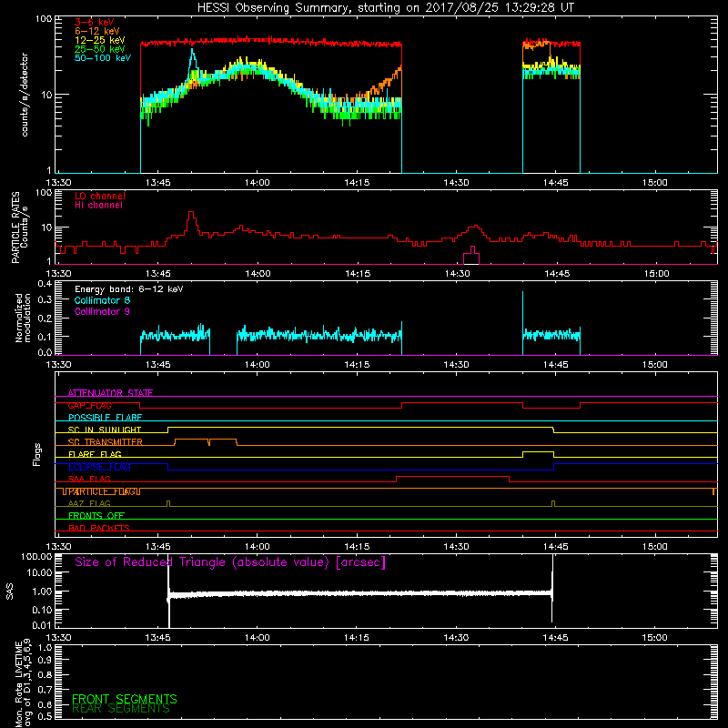Image resolution: width=728 pixels, height=728 pixels.
Task: Select the 25-50 keV legend label
Action: pos(99,49)
